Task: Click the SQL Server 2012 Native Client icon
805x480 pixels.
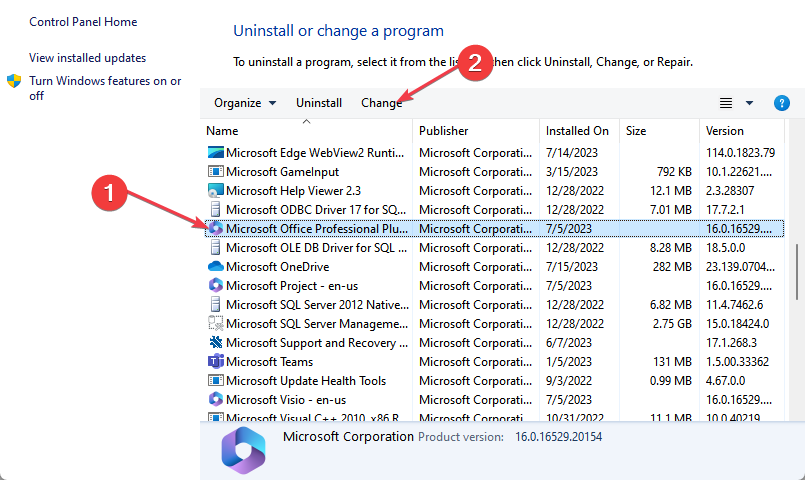Action: pyautogui.click(x=216, y=304)
